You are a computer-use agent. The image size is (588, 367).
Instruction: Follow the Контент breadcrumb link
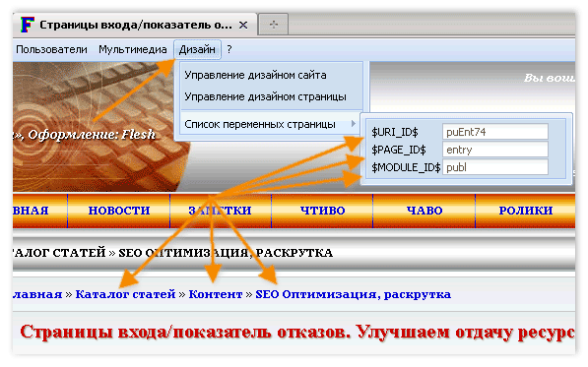[x=216, y=294]
